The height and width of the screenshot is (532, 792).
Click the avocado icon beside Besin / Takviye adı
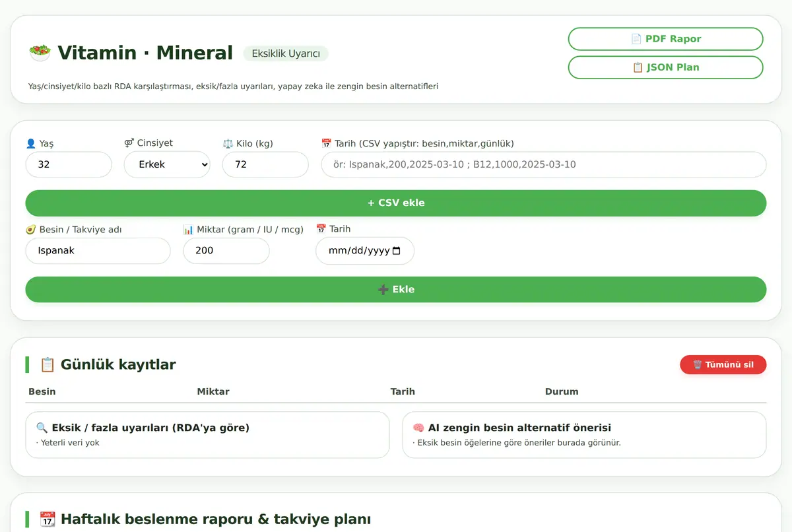coord(30,230)
